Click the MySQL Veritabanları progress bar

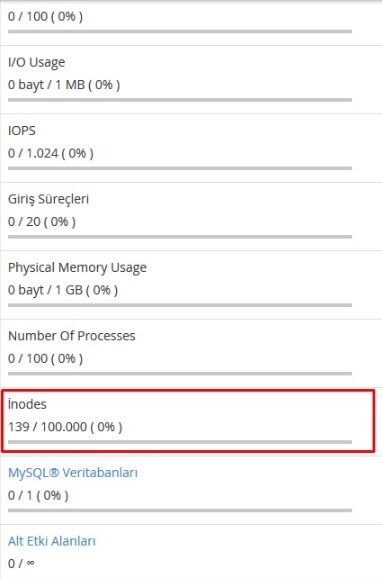pos(180,511)
